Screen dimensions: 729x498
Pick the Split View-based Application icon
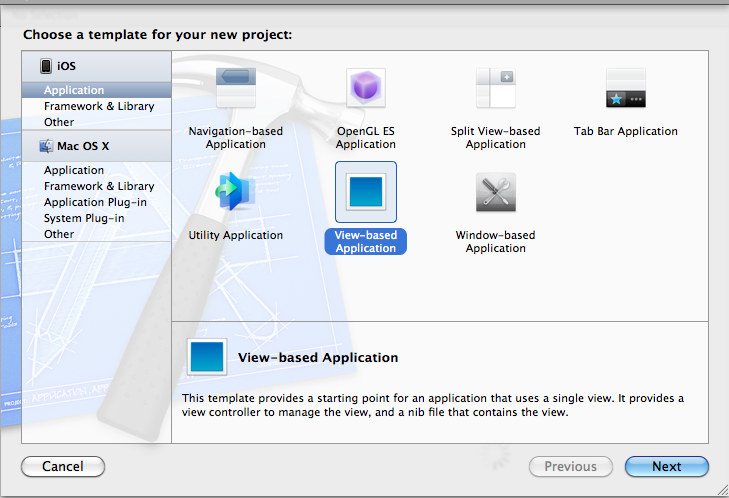[496, 87]
